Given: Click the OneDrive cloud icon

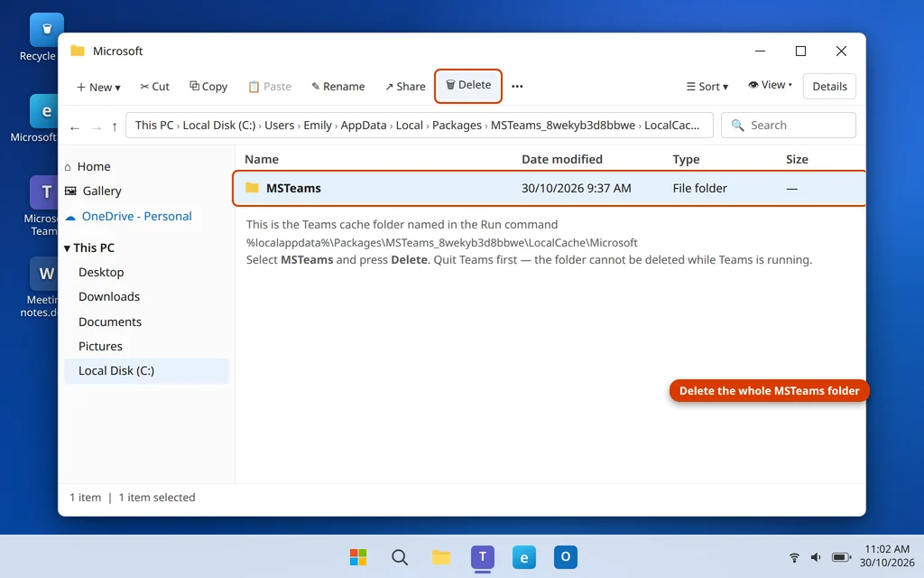Looking at the screenshot, I should point(70,217).
